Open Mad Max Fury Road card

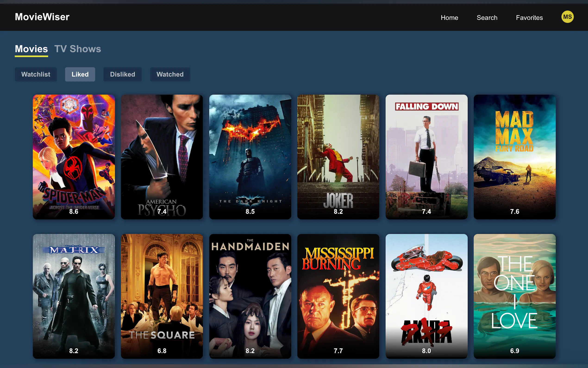click(x=515, y=157)
